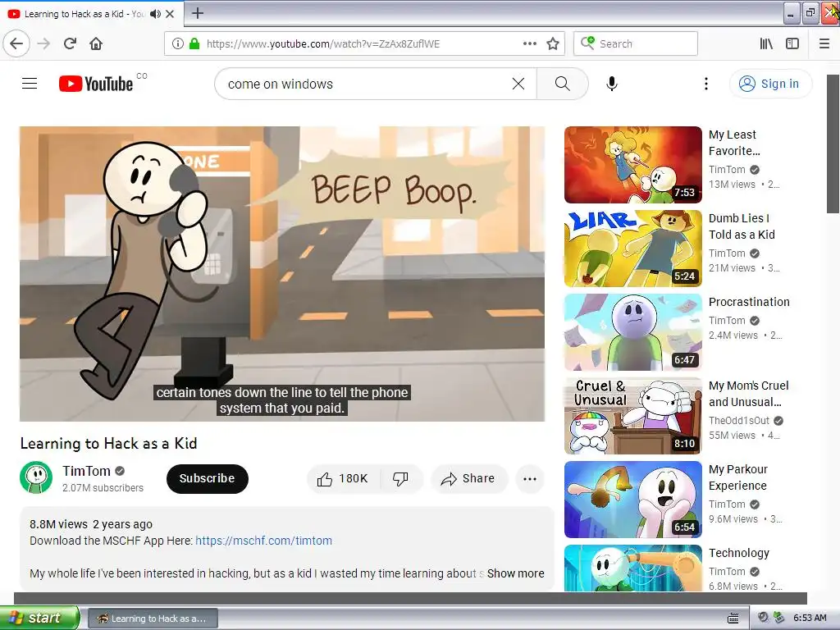Image resolution: width=840 pixels, height=630 pixels.
Task: Click the 8.8M views text
Action: tap(58, 524)
